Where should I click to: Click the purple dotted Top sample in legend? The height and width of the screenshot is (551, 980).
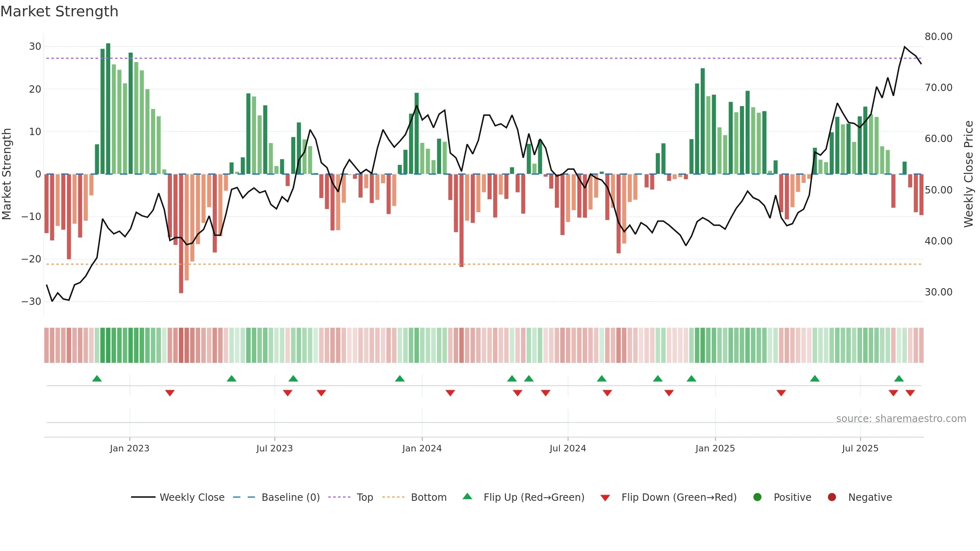[x=339, y=497]
